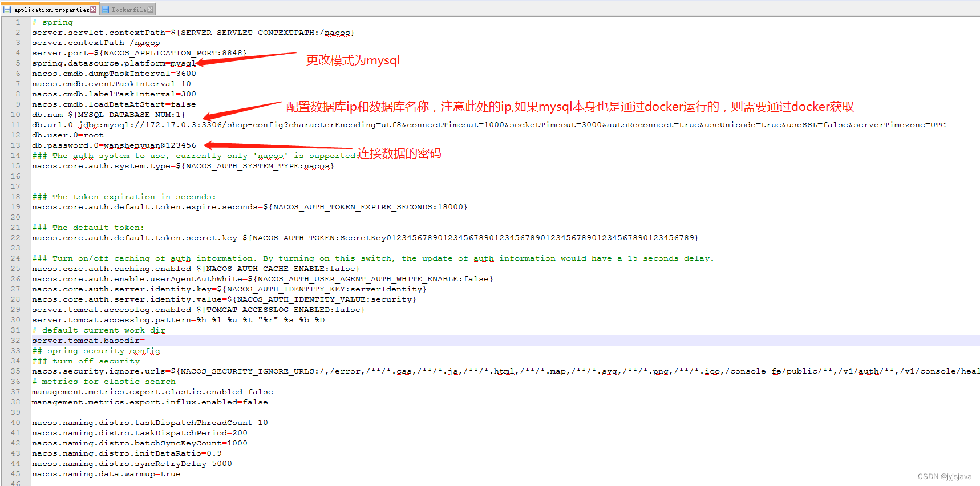Click the token.secret.key SecretKey line
980x486 pixels.
click(365, 238)
